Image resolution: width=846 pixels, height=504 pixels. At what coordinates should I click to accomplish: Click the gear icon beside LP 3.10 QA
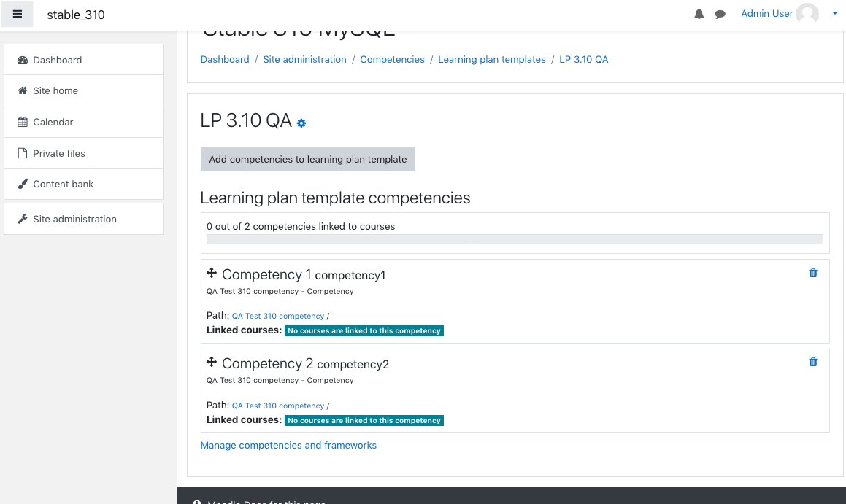point(301,123)
